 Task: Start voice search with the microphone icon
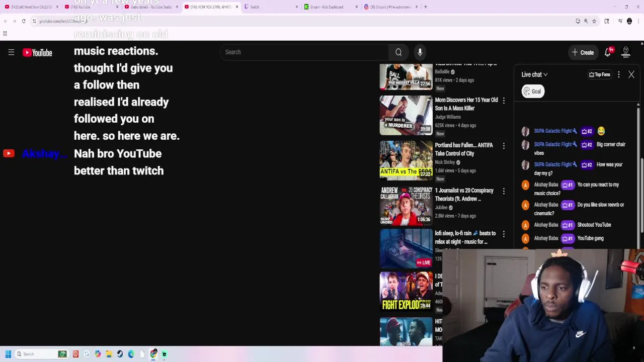[420, 52]
